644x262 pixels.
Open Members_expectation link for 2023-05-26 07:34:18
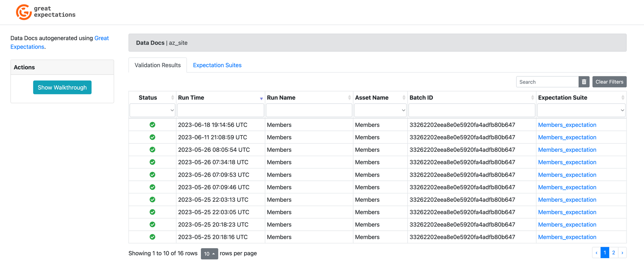coord(567,162)
